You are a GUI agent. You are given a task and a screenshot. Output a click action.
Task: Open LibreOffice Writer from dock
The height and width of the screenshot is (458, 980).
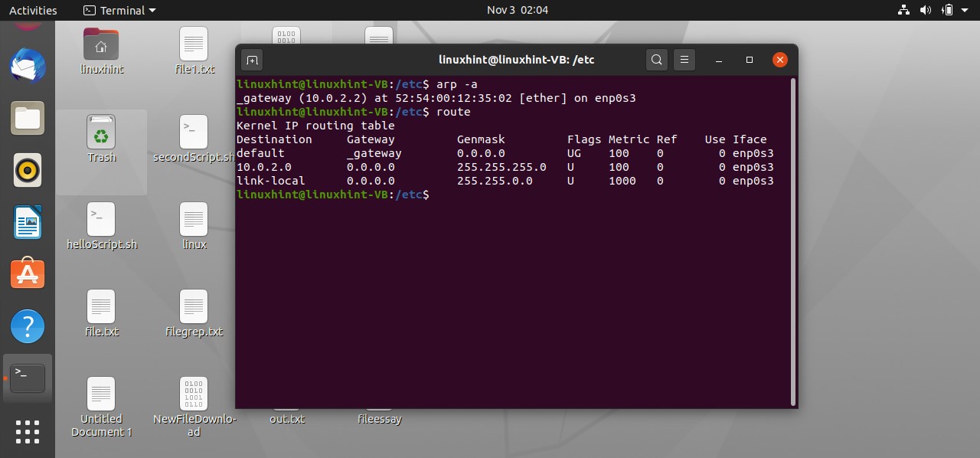28,223
